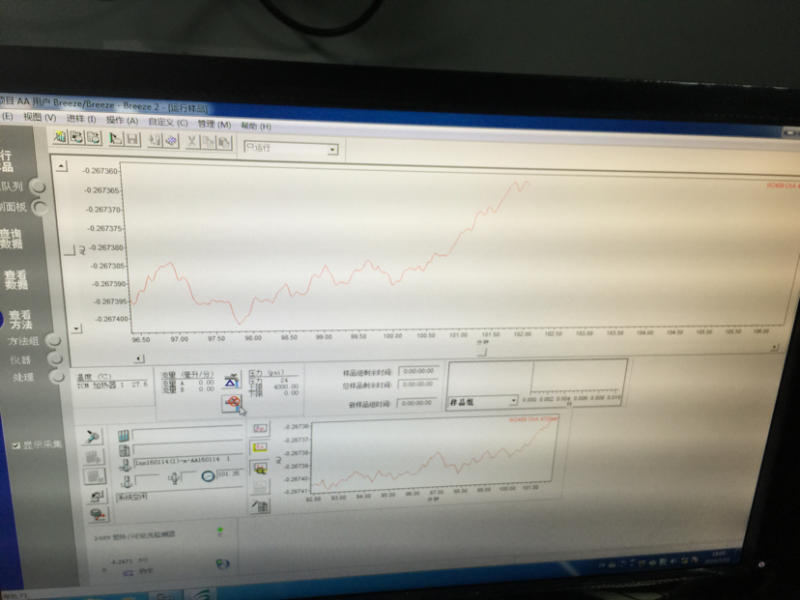The width and height of the screenshot is (800, 600).
Task: Click the scissors cut icon in the toolbar
Action: pos(191,141)
